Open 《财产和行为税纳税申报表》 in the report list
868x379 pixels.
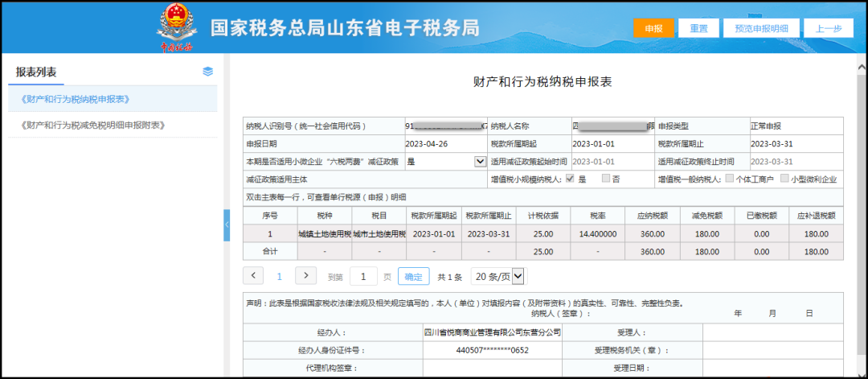[113, 99]
